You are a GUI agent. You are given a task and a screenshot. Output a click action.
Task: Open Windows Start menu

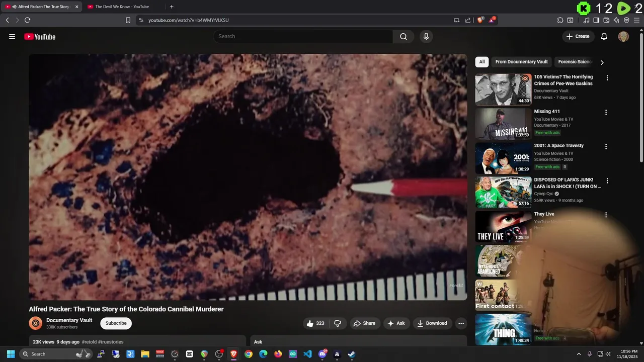click(11, 354)
